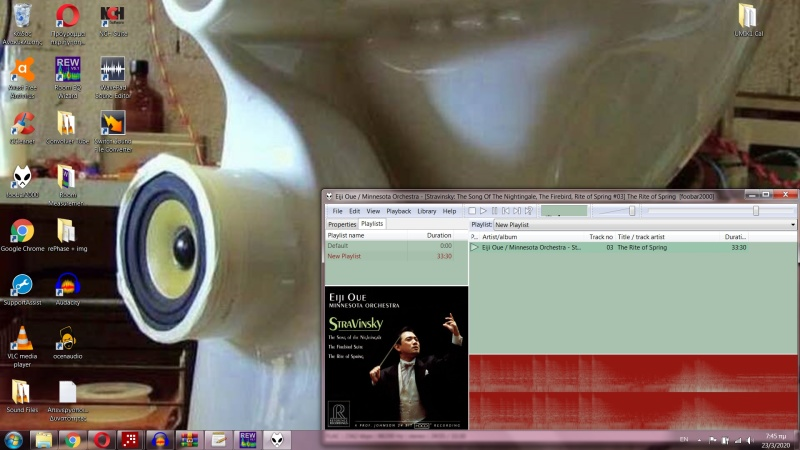This screenshot has width=800, height=450.
Task: Expand the Playlist dropdown showing New Playlist
Action: tap(645, 224)
